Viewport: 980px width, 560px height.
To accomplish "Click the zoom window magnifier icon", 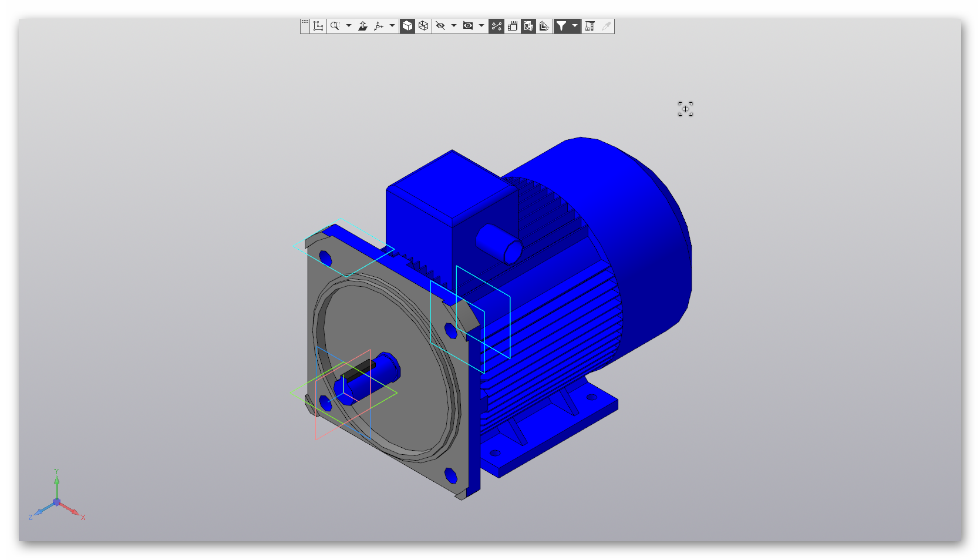I will pos(335,26).
